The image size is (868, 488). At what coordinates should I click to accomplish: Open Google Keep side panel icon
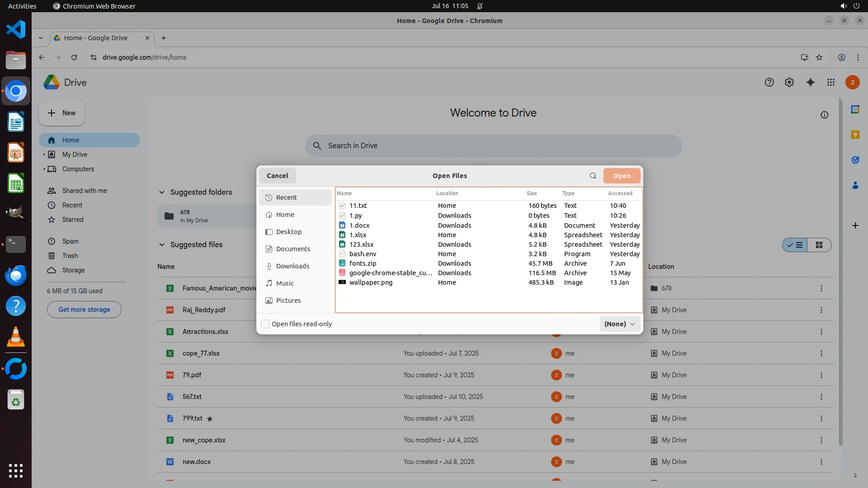pyautogui.click(x=855, y=135)
